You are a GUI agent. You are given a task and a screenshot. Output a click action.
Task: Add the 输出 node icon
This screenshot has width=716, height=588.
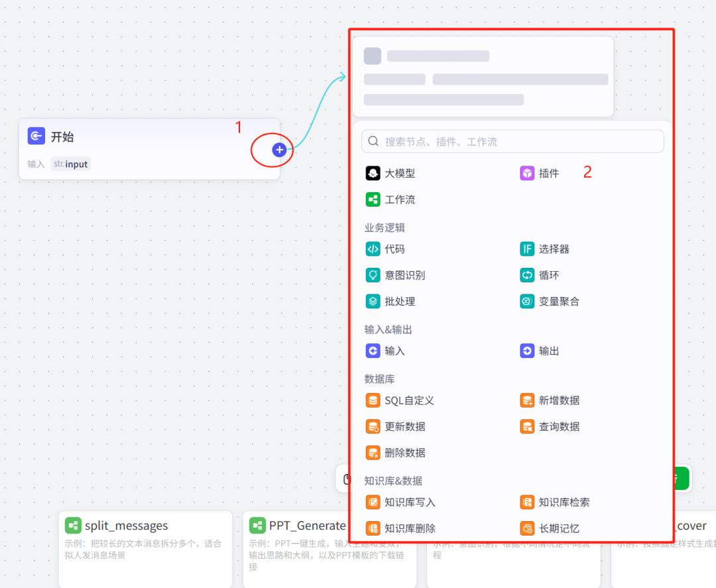527,351
